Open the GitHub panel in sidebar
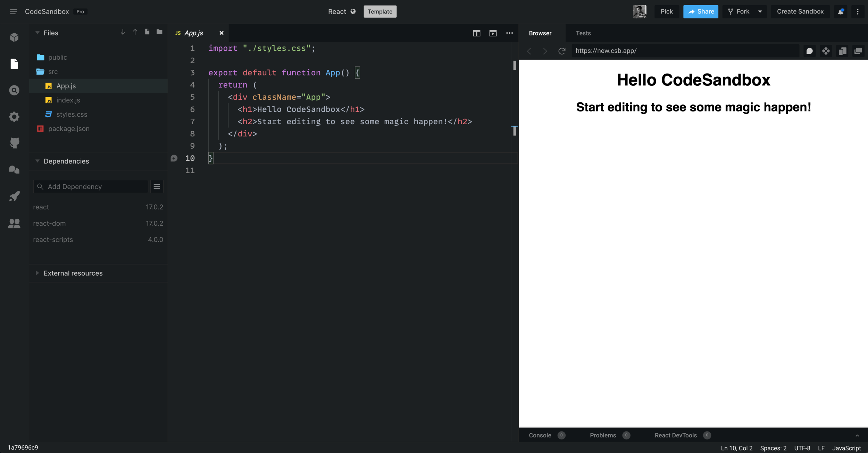This screenshot has height=453, width=868. click(14, 143)
